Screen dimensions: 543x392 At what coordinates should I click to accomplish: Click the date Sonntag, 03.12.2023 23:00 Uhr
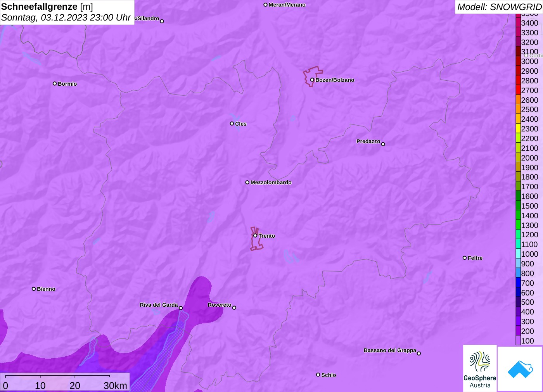coord(66,17)
